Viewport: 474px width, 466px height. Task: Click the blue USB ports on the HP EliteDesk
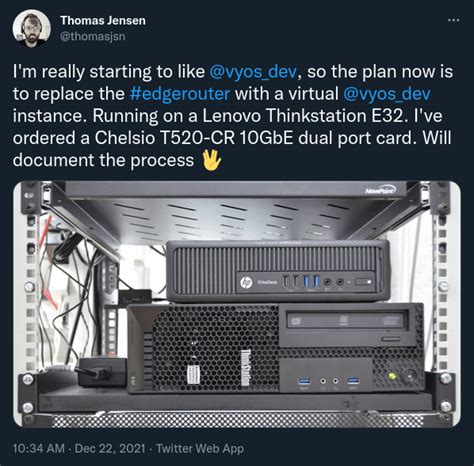tap(311, 282)
